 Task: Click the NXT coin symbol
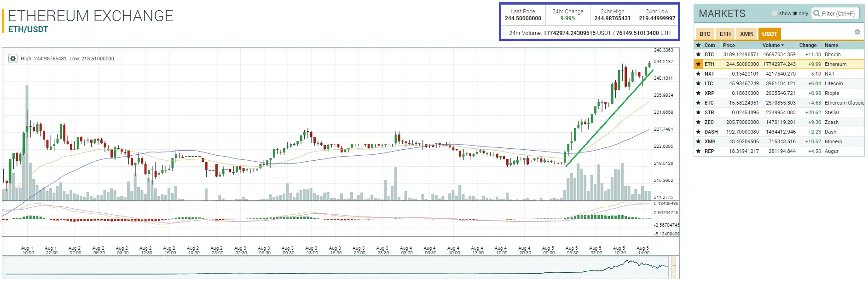click(709, 74)
